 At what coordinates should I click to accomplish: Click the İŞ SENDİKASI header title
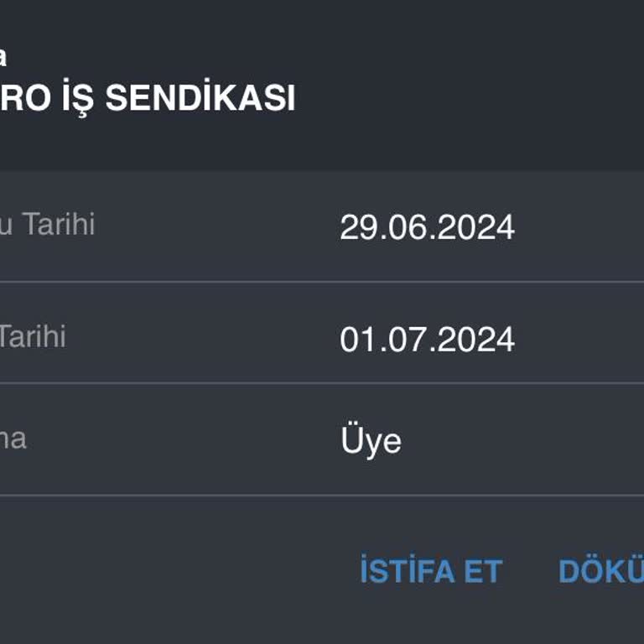[148, 99]
